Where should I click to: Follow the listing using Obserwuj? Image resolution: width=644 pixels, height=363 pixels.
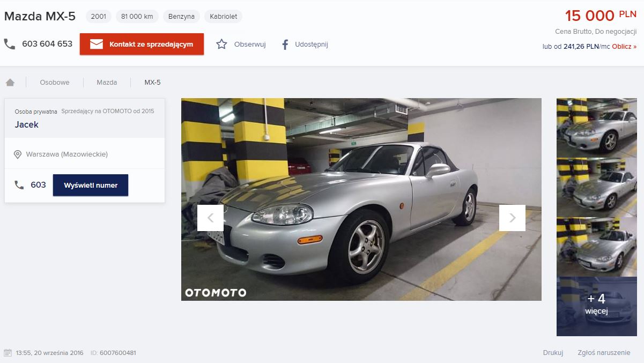250,45
